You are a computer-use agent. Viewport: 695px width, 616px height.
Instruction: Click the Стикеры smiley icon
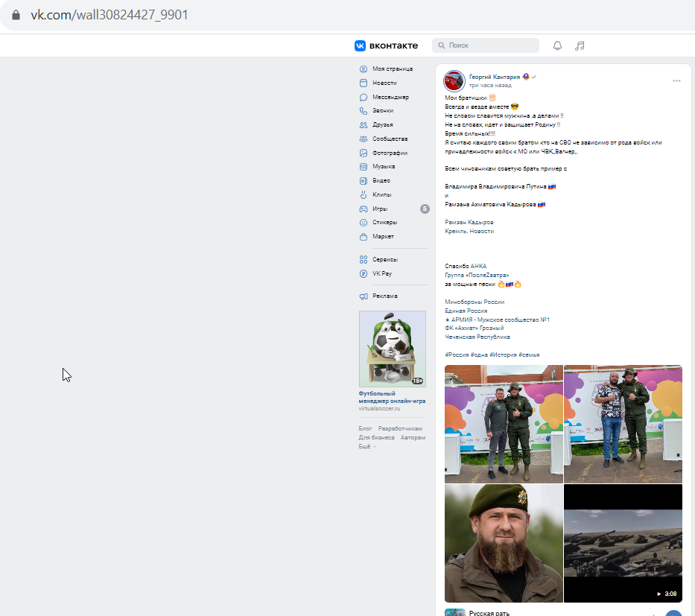[x=364, y=223]
